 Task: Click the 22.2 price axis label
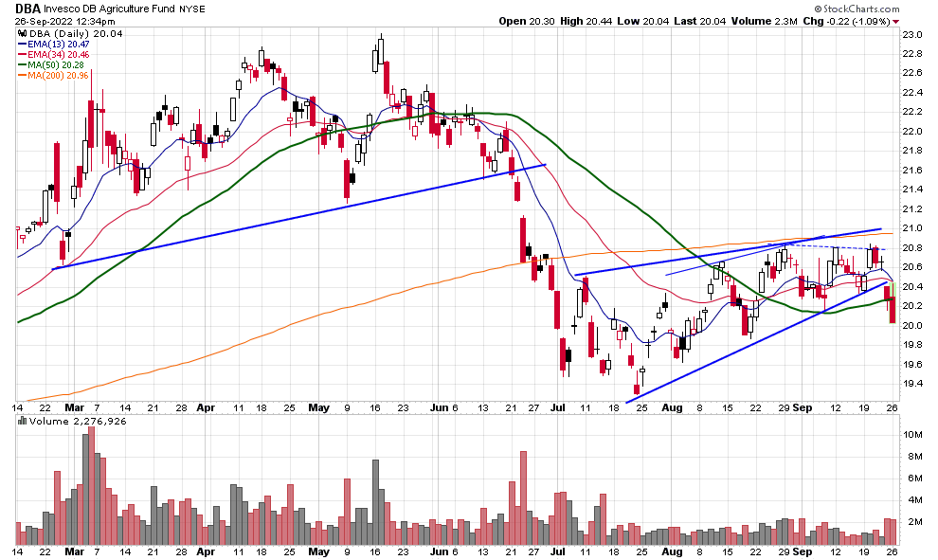point(911,111)
